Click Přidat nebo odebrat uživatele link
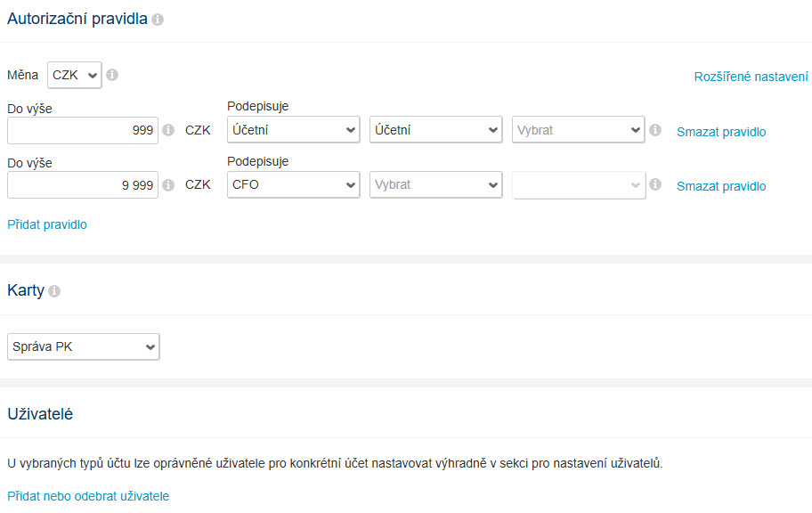Screen dimensions: 812x513 (88, 496)
